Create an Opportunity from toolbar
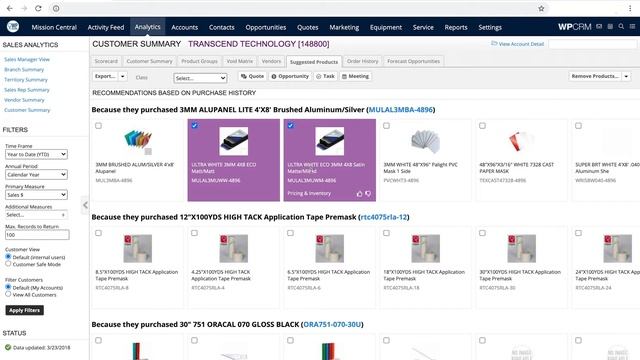This screenshot has width=640, height=360. pos(290,76)
